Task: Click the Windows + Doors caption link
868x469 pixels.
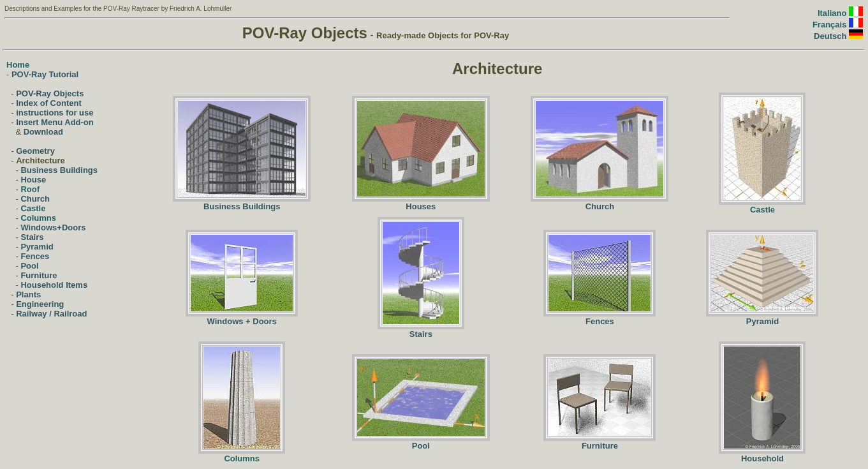Action: (x=242, y=322)
